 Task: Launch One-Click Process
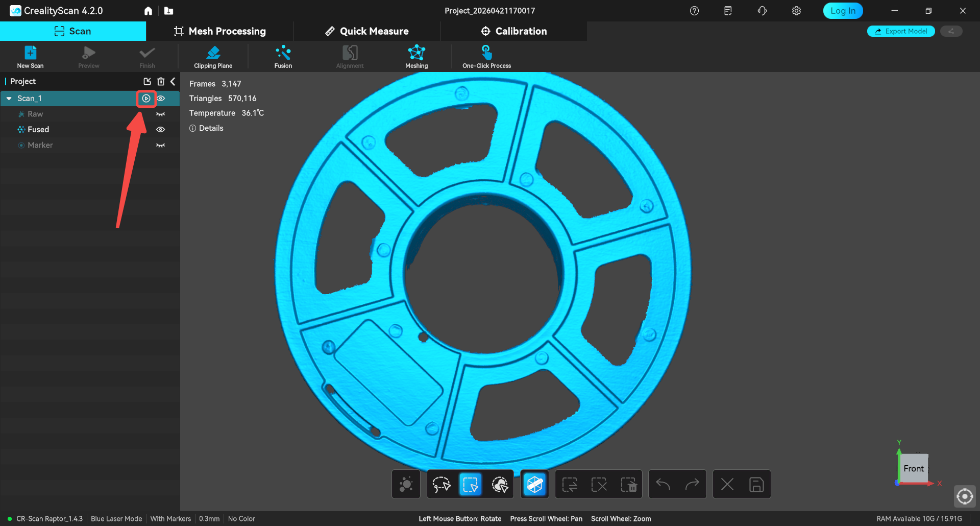(x=486, y=56)
